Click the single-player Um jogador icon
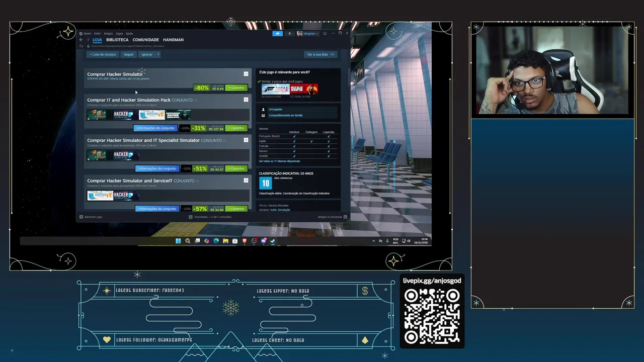This screenshot has height=362, width=644. [x=263, y=109]
